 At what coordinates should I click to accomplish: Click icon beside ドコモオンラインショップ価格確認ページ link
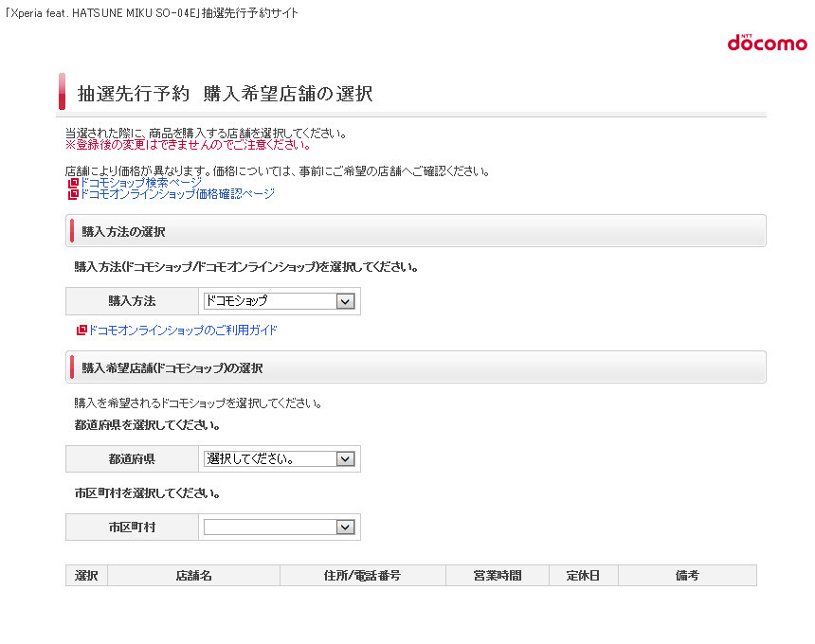73,194
